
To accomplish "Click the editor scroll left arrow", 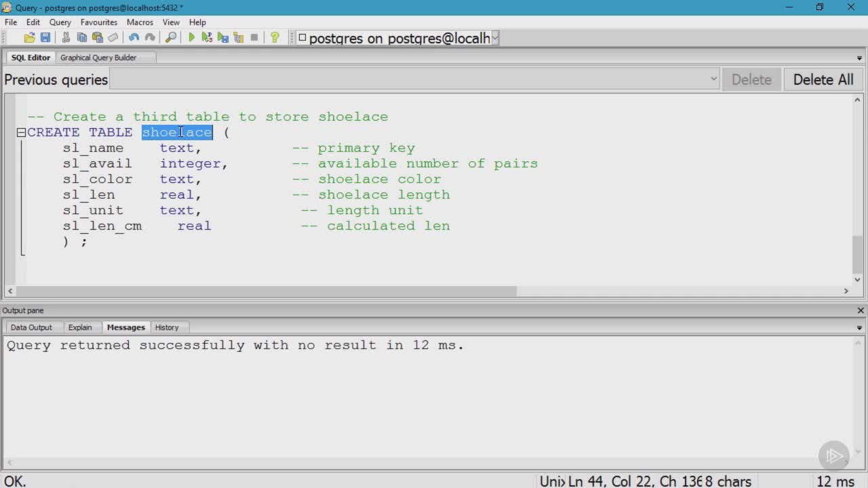I will (x=9, y=291).
